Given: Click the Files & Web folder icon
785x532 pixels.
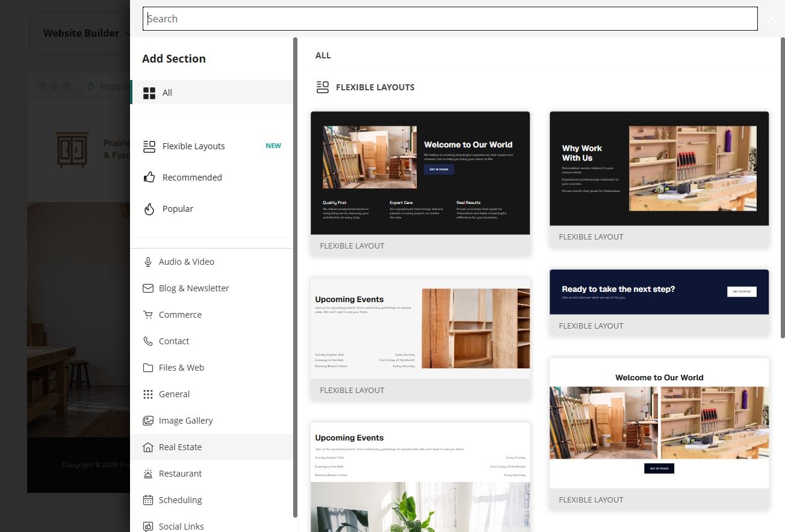Looking at the screenshot, I should coord(148,368).
